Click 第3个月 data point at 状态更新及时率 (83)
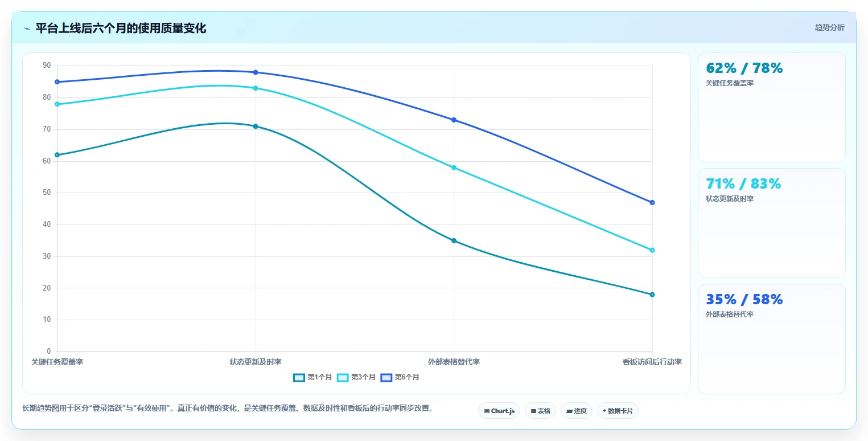 [256, 88]
